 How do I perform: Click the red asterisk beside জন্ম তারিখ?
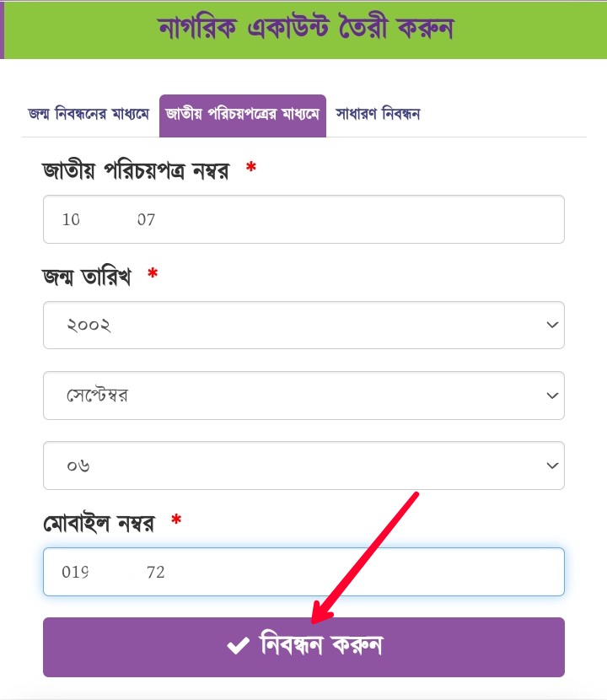(x=153, y=275)
